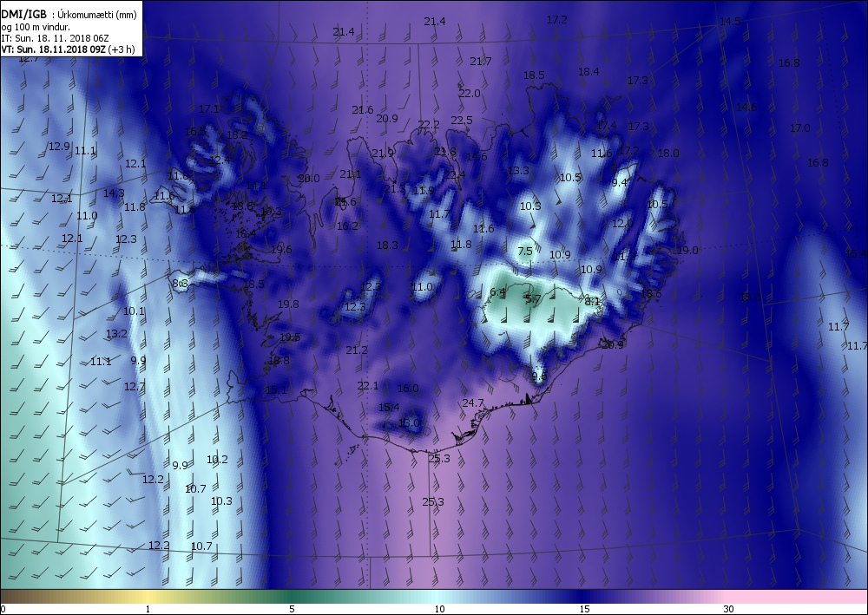The image size is (868, 615).
Task: Click the 14.3 value label
Action: 114,193
